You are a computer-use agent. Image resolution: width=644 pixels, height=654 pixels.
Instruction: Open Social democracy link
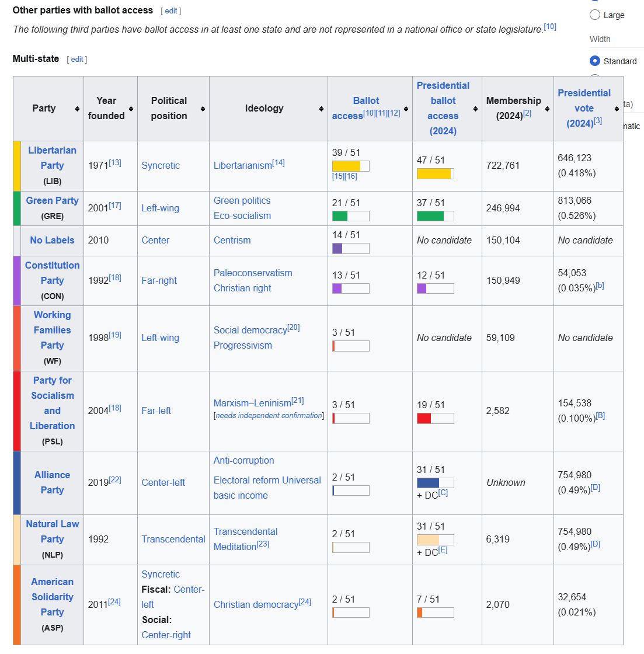coord(250,331)
